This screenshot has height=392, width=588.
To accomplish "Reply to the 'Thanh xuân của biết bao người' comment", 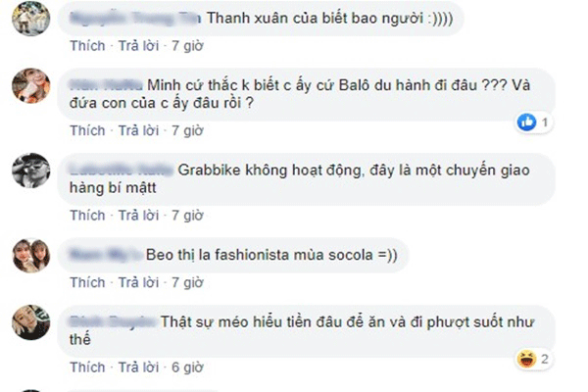I will pos(139,46).
